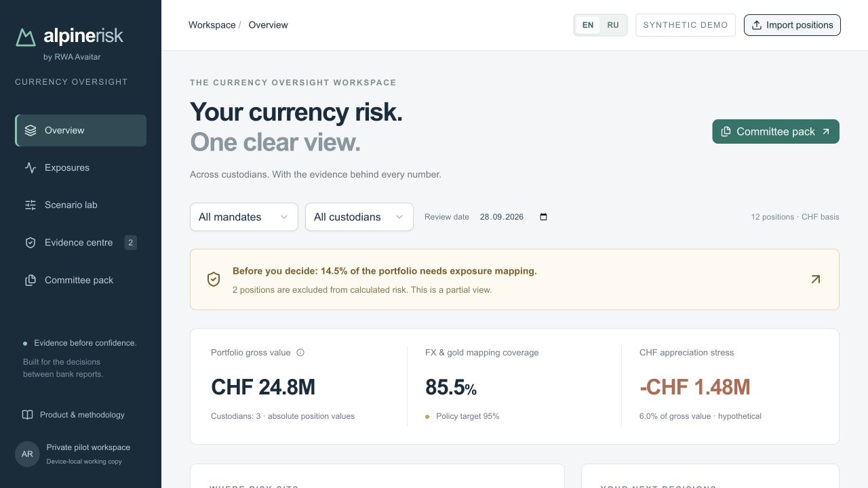This screenshot has width=868, height=488.
Task: Click the CHF 24.8M gross value
Action: (263, 387)
